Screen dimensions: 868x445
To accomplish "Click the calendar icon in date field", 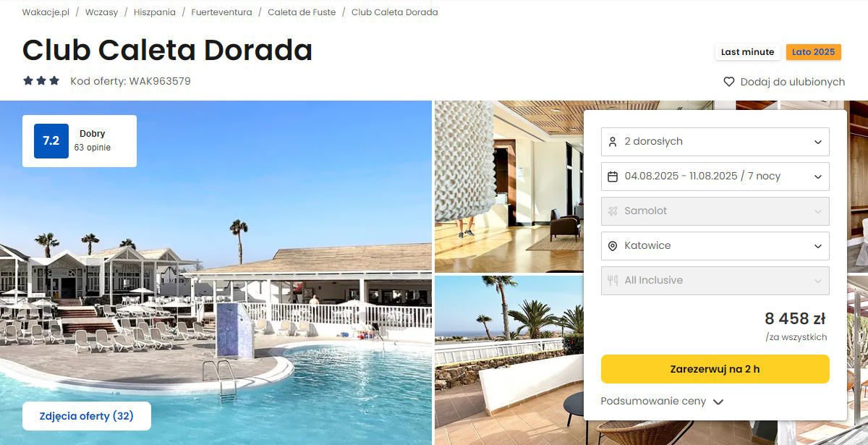I will coord(613,177).
